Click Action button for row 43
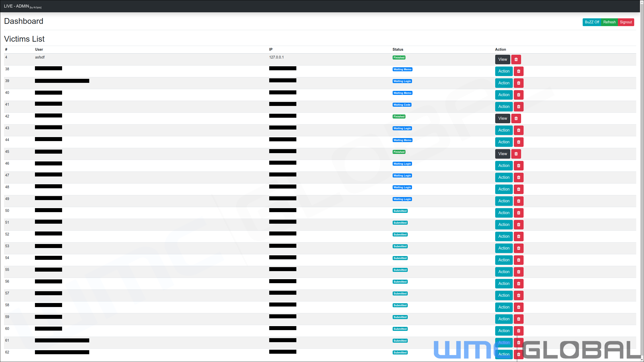The width and height of the screenshot is (644, 362). point(504,130)
